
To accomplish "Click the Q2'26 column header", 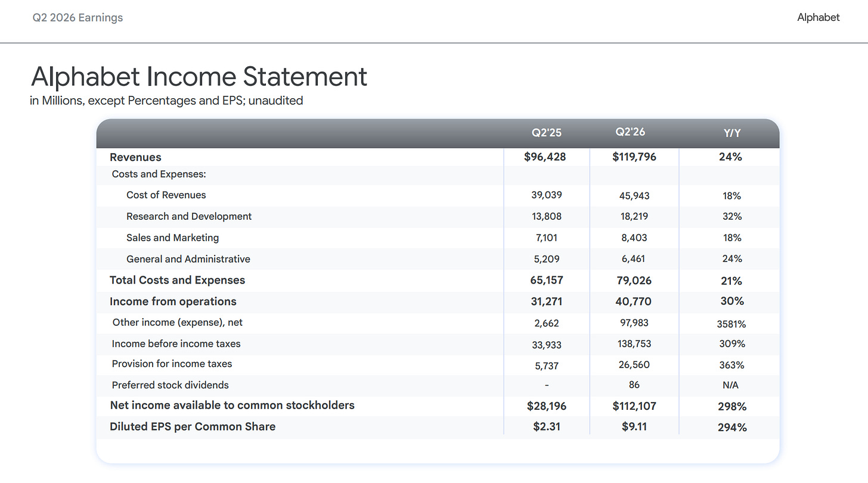I will pos(630,132).
